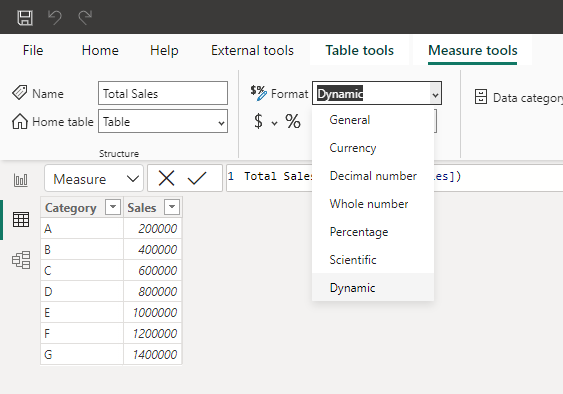Select Percentage format option
The height and width of the screenshot is (394, 563).
click(x=373, y=232)
